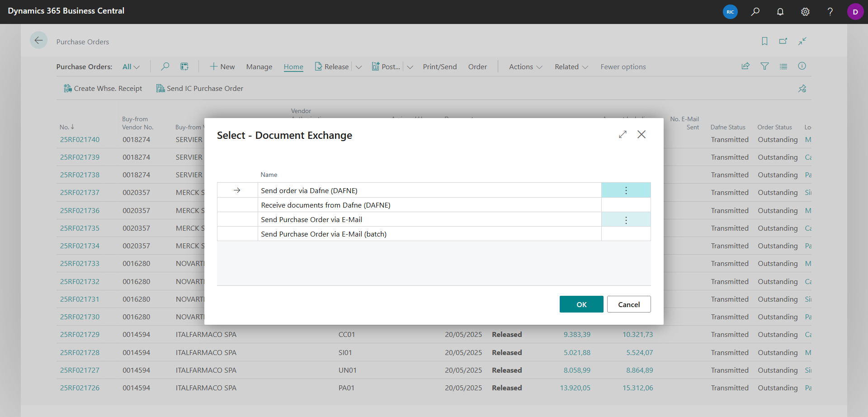Click amount 15.312,06 link
Viewport: 868px width, 417px height.
point(638,388)
